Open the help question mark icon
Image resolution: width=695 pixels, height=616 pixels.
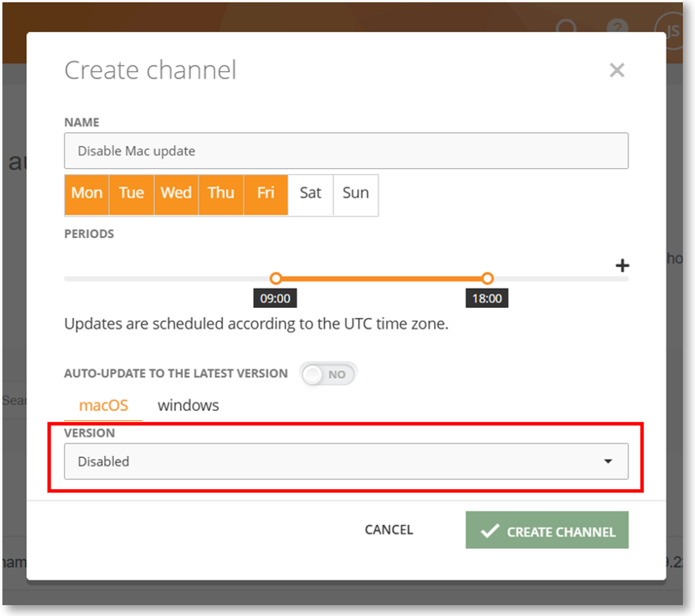pyautogui.click(x=617, y=27)
